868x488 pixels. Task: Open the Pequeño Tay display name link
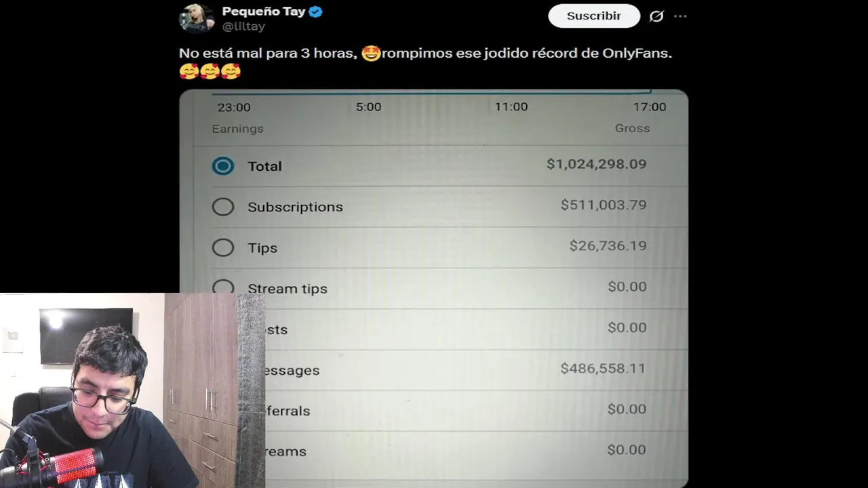click(264, 12)
